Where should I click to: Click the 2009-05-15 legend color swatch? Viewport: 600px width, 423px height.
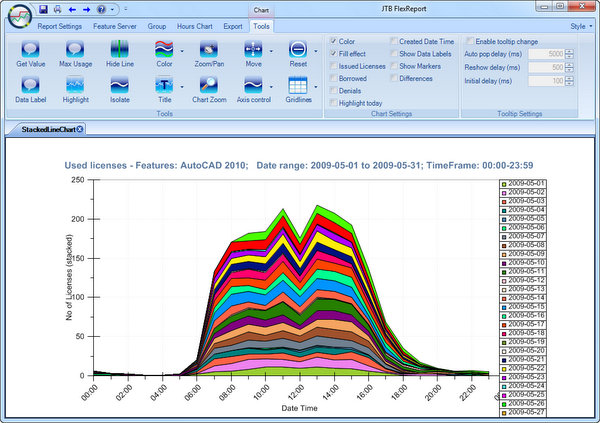tap(504, 307)
